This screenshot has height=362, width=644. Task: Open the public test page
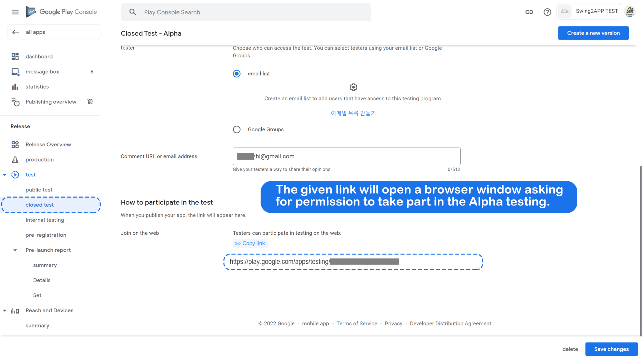pos(39,189)
